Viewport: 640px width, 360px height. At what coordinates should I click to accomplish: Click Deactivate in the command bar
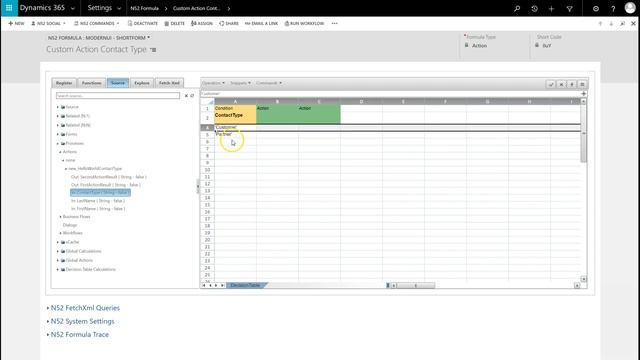142,23
